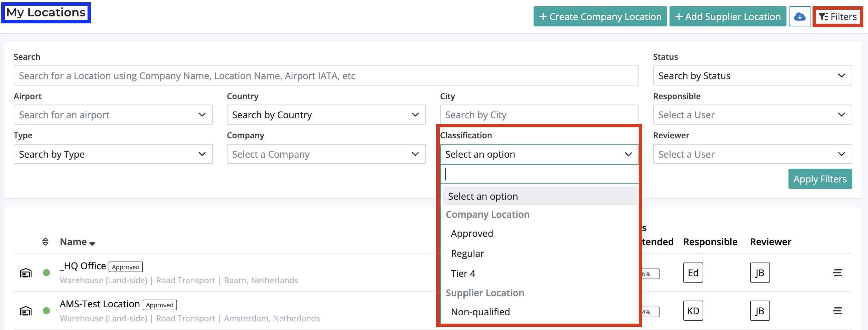Select Regular classification option
This screenshot has height=330, width=868.
(467, 253)
